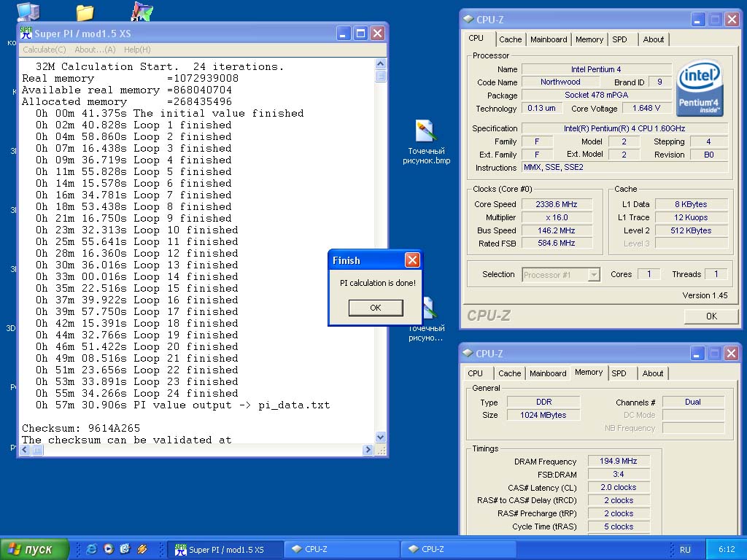Viewport: 747px width, 560px height.
Task: Click the Multiplier x 16.0 value
Action: coord(557,217)
